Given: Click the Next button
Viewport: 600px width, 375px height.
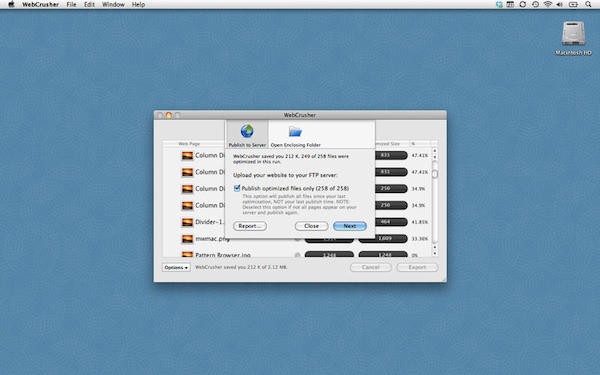Looking at the screenshot, I should pos(350,226).
